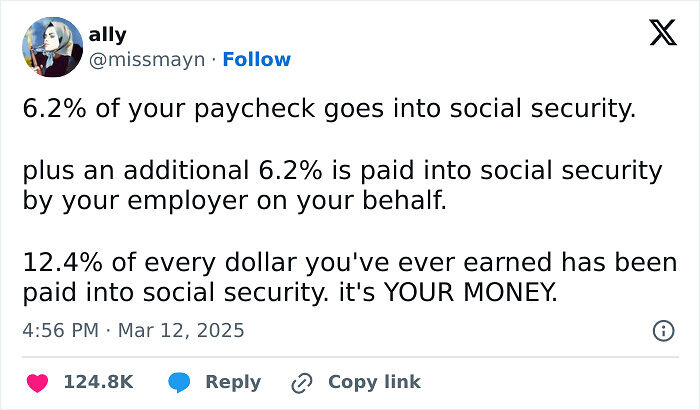Open the tweet's 4:56 PM time
The image size is (700, 410).
click(x=60, y=331)
